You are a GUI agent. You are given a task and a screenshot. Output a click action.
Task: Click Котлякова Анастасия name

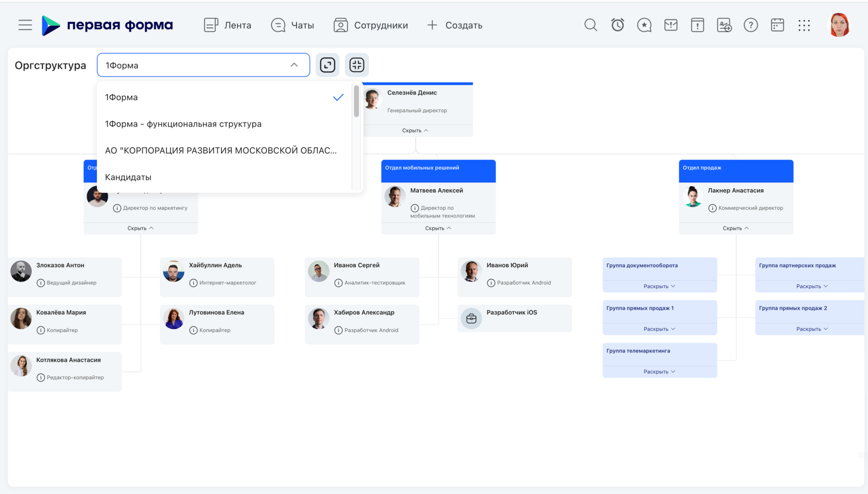point(68,360)
